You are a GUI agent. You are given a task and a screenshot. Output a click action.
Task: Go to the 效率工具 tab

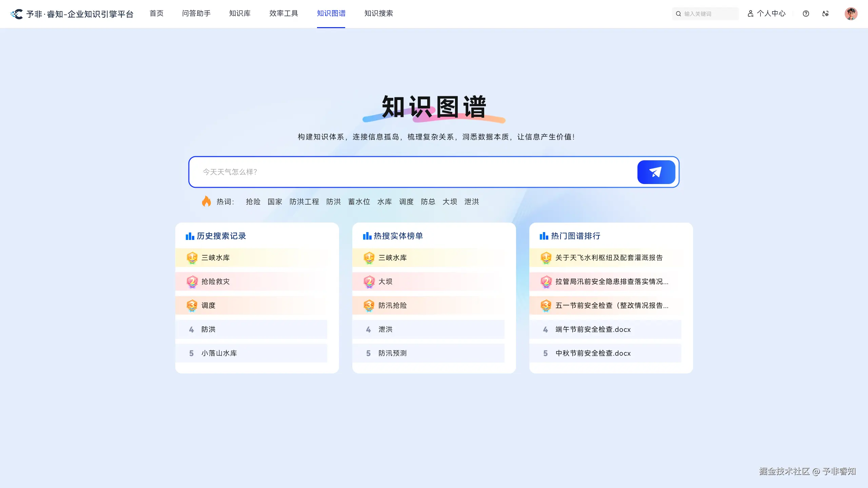tap(284, 14)
